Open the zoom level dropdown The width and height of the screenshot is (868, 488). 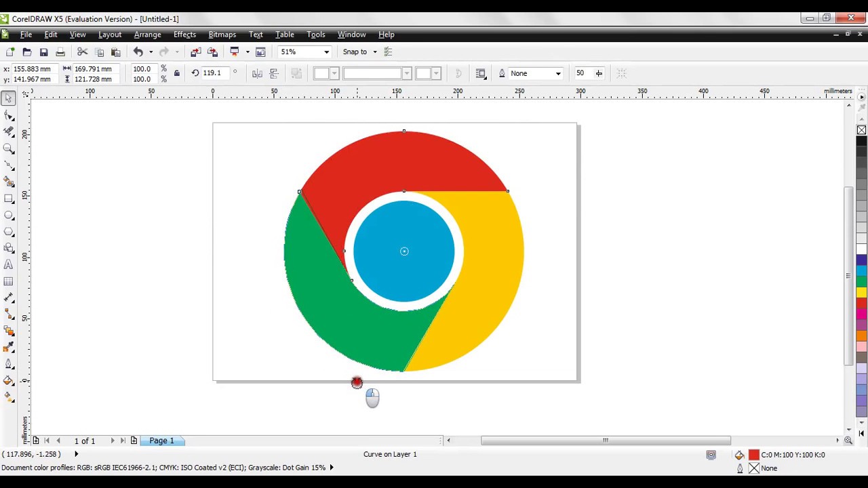[x=325, y=52]
